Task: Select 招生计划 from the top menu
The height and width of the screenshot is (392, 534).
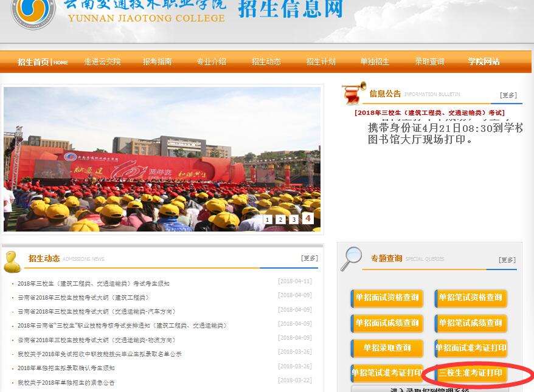Action: click(321, 62)
